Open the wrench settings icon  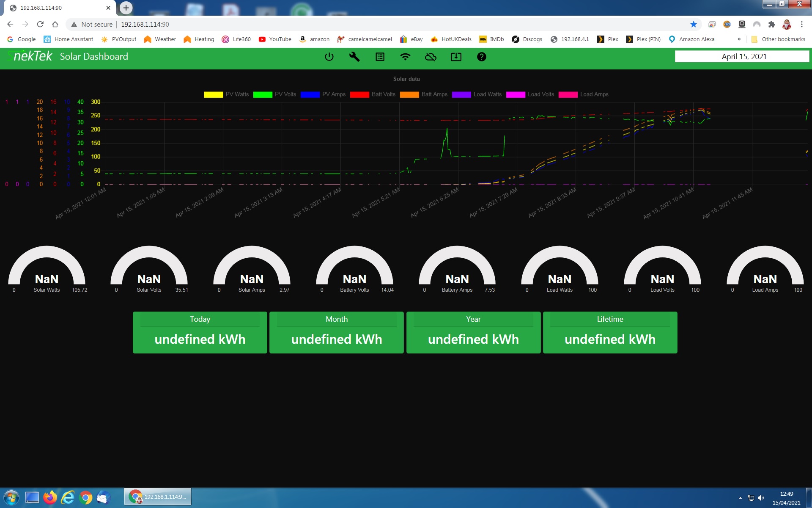[x=354, y=57]
